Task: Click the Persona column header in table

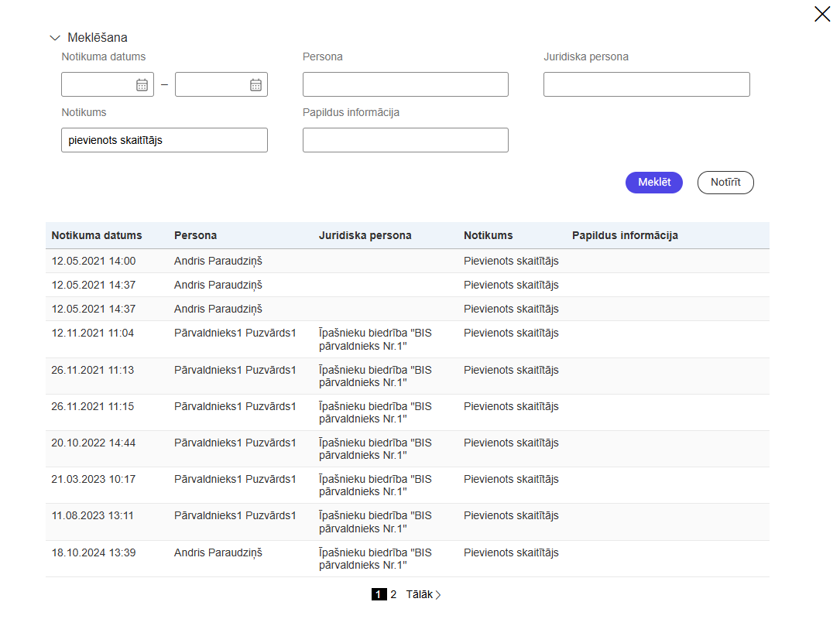Action: 195,235
